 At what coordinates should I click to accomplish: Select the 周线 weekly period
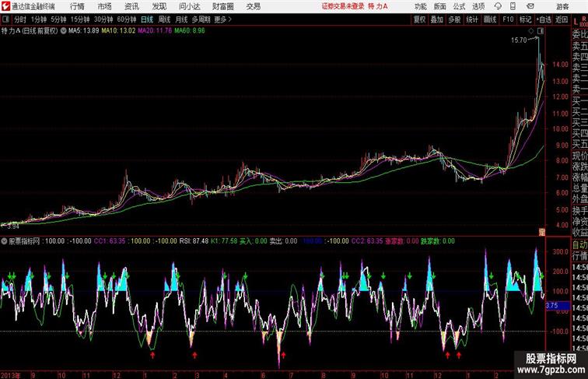point(164,19)
